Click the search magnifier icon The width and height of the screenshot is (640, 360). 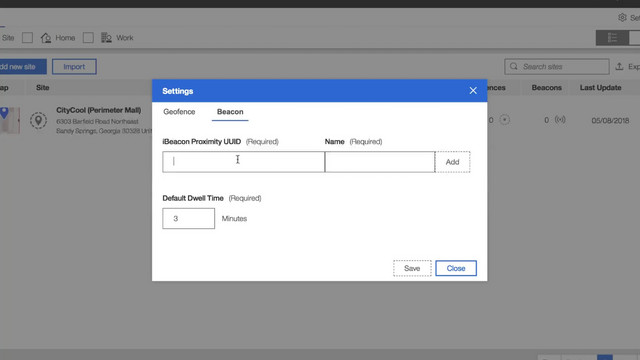(513, 66)
